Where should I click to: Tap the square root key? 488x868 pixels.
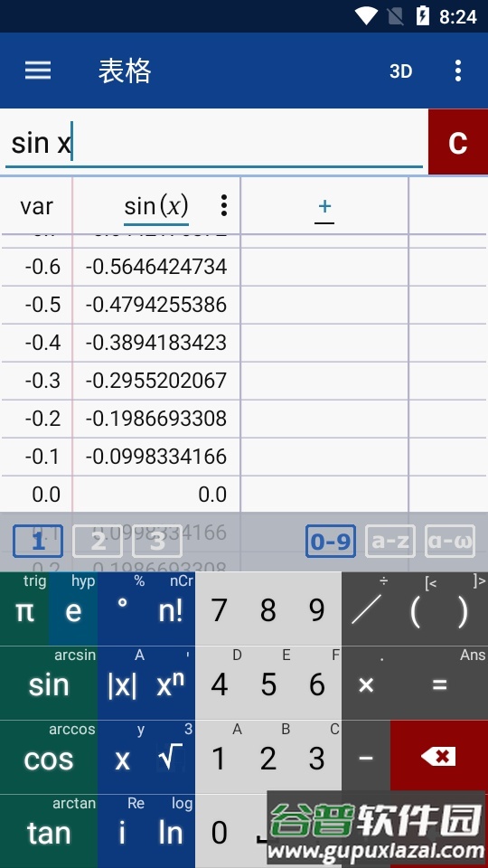pos(171,758)
